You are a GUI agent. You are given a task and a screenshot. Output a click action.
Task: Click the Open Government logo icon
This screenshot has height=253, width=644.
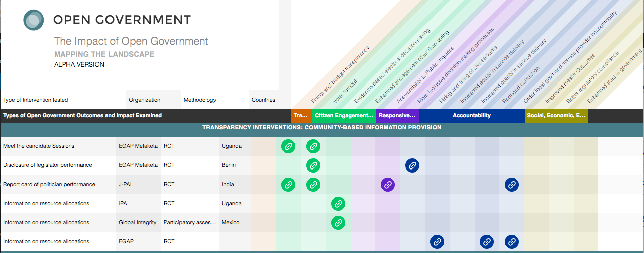point(34,20)
